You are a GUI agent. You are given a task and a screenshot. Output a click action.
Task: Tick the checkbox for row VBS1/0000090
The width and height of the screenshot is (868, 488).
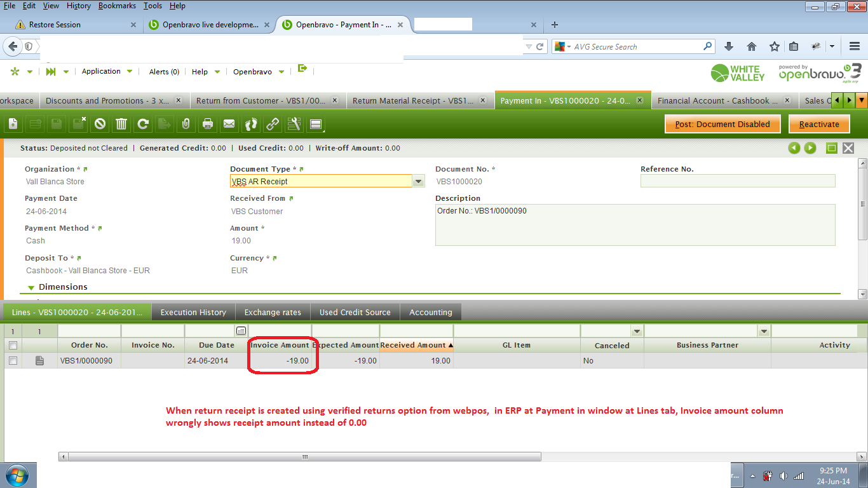click(x=13, y=360)
